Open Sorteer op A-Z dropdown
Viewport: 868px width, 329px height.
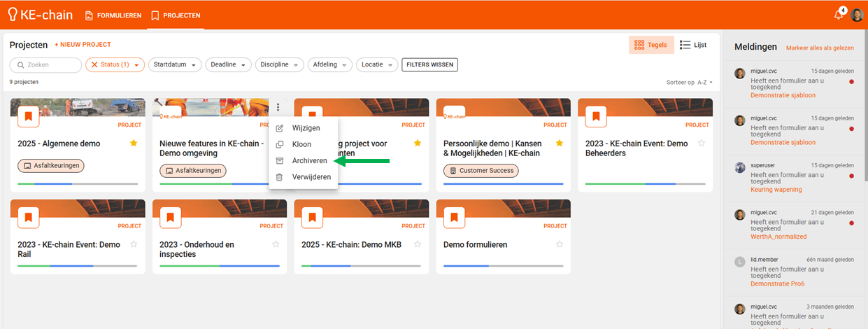690,82
